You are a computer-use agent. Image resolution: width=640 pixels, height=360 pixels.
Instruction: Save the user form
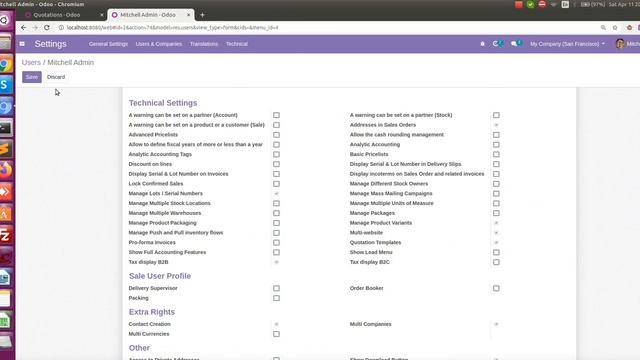[x=32, y=77]
